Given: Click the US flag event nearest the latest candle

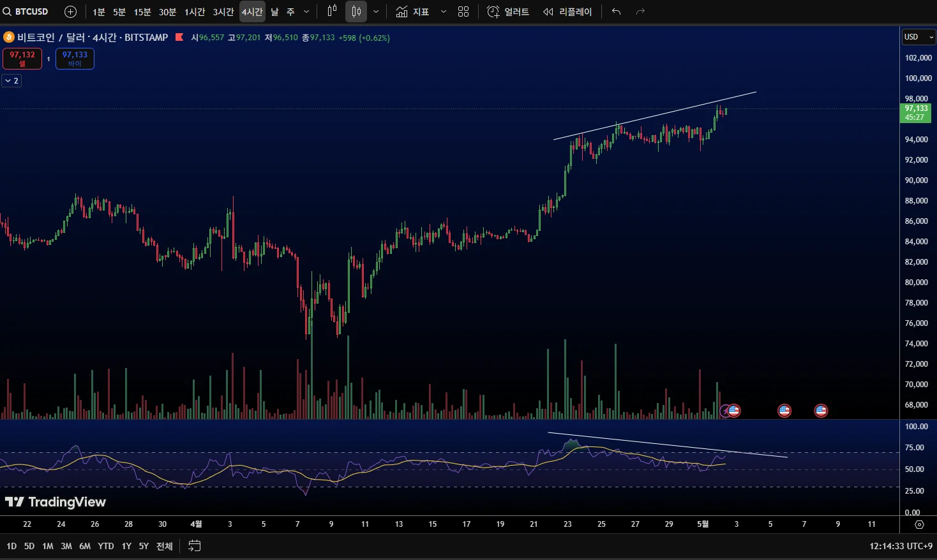Looking at the screenshot, I should 734,411.
